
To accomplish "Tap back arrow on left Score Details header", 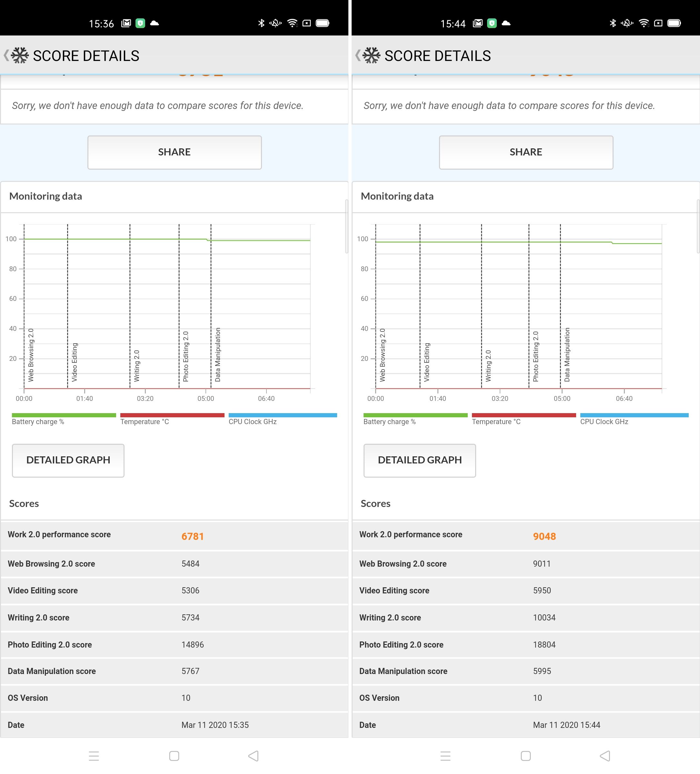I will [6, 55].
